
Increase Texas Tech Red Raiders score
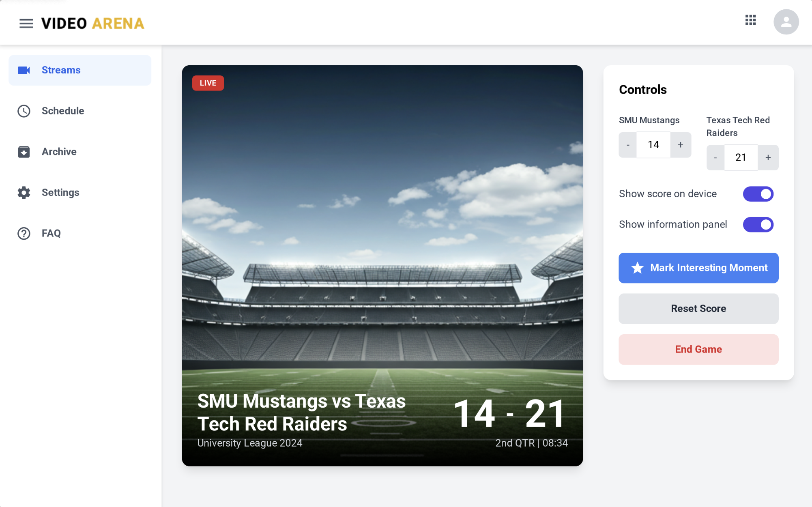pos(768,158)
